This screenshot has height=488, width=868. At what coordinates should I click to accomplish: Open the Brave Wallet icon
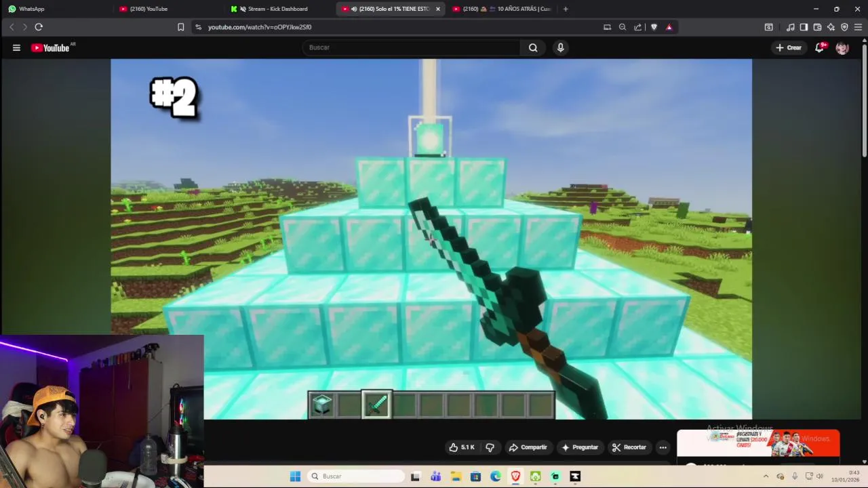point(817,27)
